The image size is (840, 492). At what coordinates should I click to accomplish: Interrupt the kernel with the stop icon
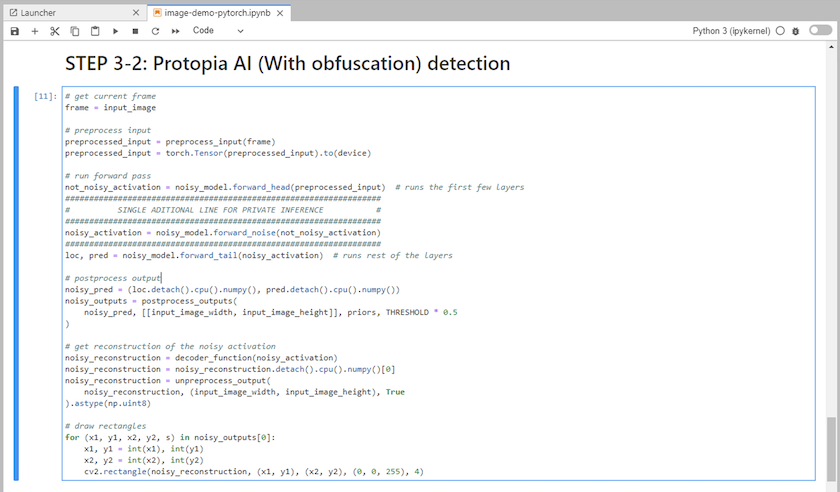[x=136, y=31]
